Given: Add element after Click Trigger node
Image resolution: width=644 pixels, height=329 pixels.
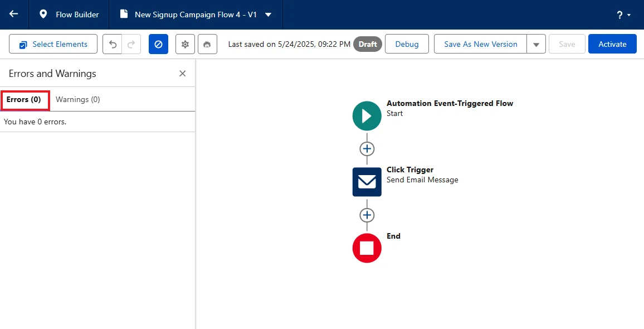Looking at the screenshot, I should (x=367, y=215).
